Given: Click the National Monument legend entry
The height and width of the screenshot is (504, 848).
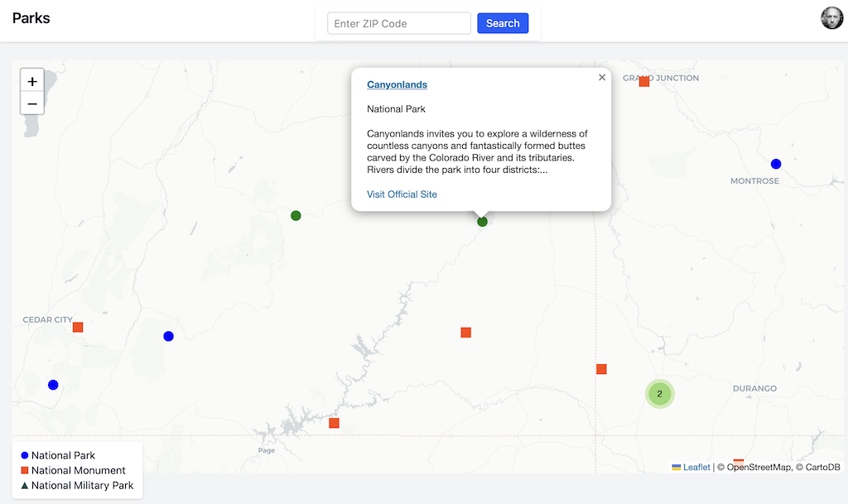Looking at the screenshot, I should pos(78,470).
